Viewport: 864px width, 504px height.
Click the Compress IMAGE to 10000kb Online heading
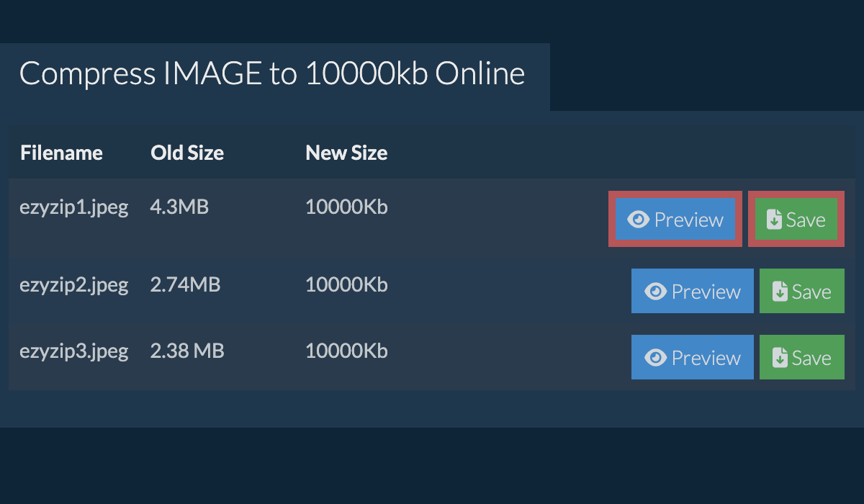(x=272, y=74)
